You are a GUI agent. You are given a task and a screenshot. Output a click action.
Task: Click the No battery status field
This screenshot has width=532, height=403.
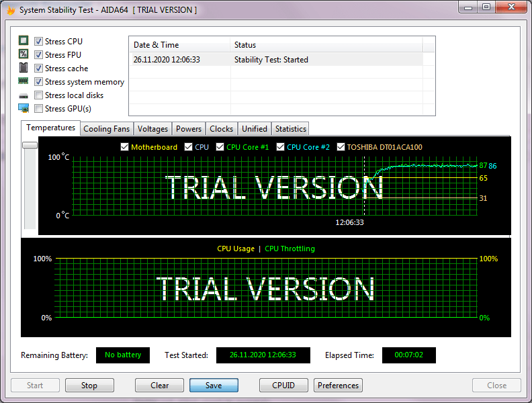123,355
